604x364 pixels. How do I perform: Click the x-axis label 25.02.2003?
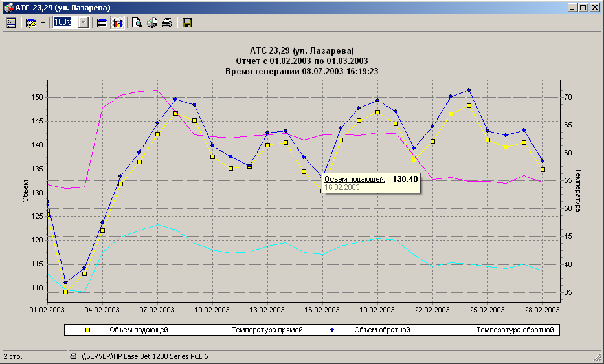click(x=487, y=310)
